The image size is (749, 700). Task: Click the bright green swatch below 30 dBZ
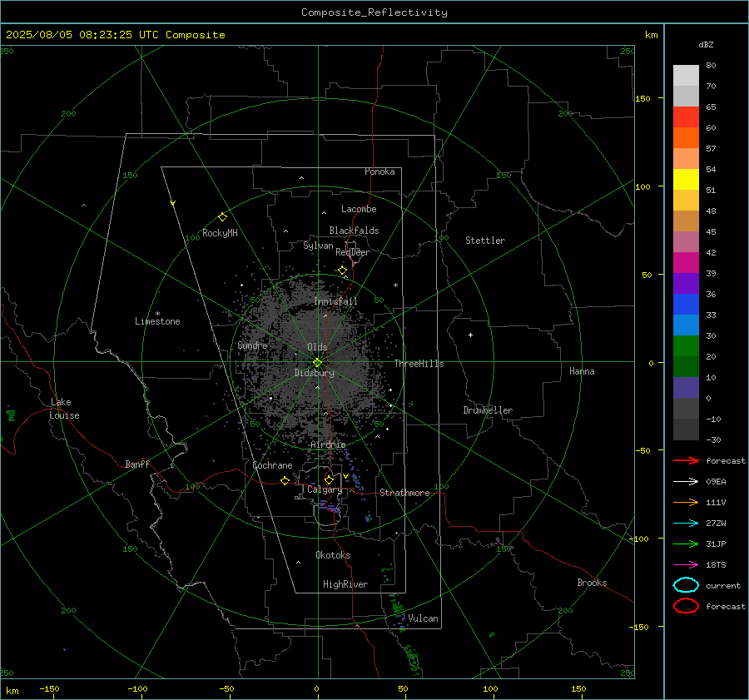tap(686, 346)
